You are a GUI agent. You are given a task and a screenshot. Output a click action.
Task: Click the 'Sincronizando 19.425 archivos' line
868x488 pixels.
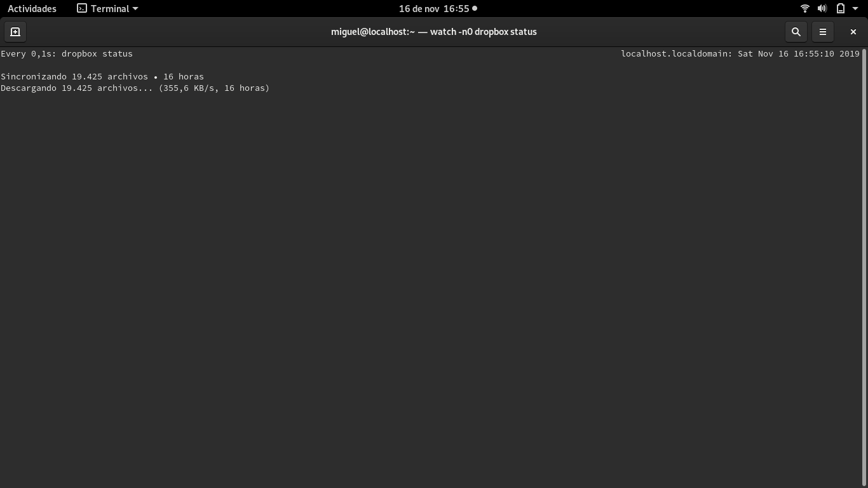click(102, 77)
